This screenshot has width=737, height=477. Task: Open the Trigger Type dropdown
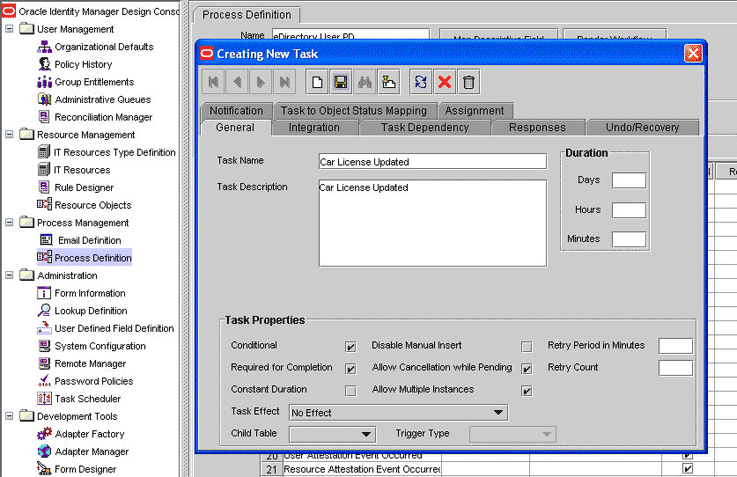tap(513, 434)
